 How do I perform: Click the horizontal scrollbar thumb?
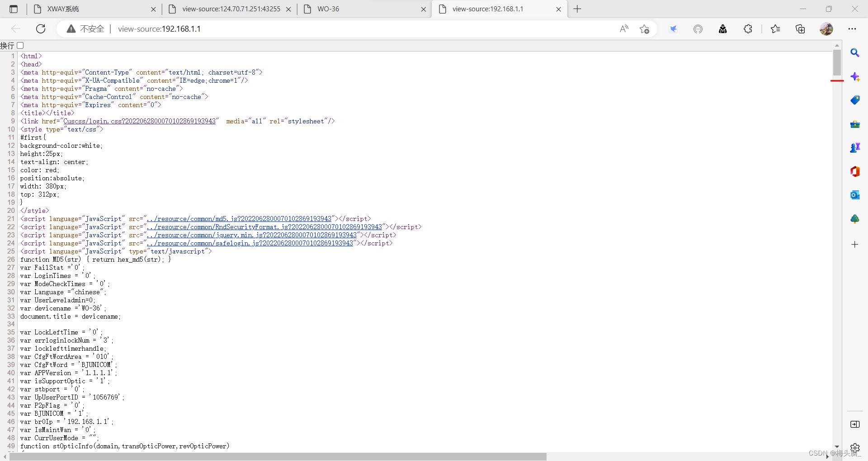click(x=278, y=456)
